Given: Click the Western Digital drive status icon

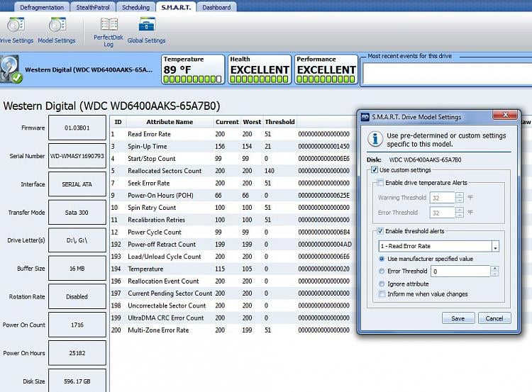Looking at the screenshot, I should click(10, 69).
